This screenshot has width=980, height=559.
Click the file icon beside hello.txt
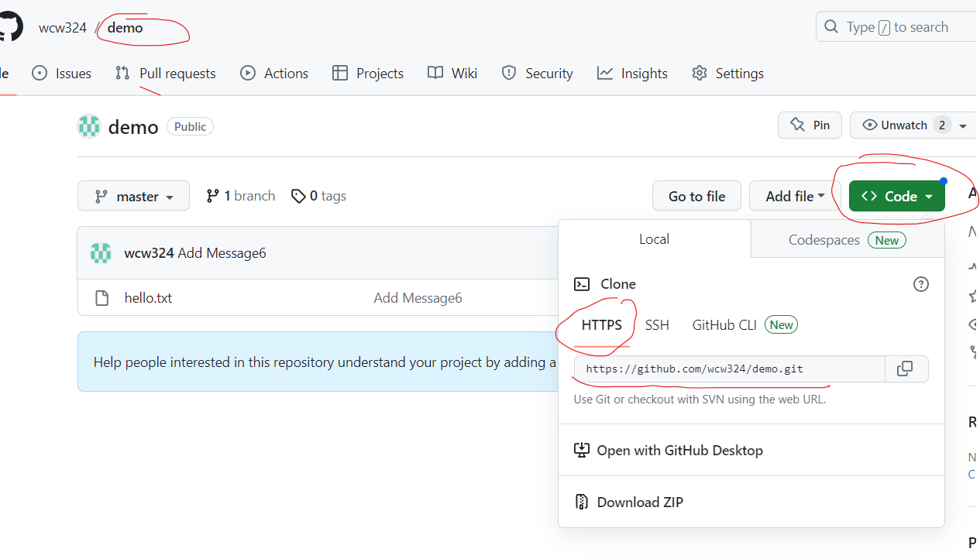click(101, 298)
